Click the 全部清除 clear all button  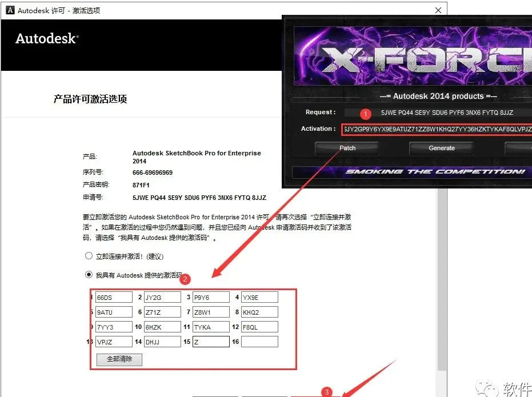coord(119,359)
